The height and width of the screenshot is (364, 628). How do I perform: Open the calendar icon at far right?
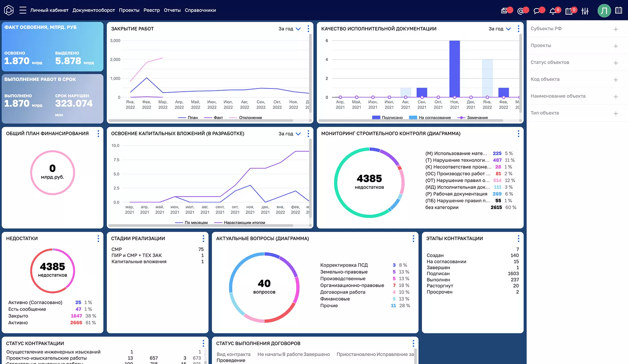coord(619,10)
